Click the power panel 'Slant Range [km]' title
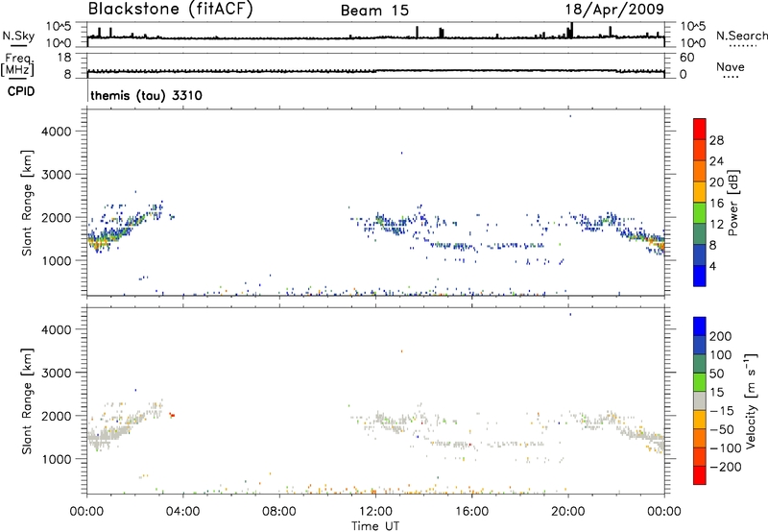The image size is (768, 532). tap(27, 203)
